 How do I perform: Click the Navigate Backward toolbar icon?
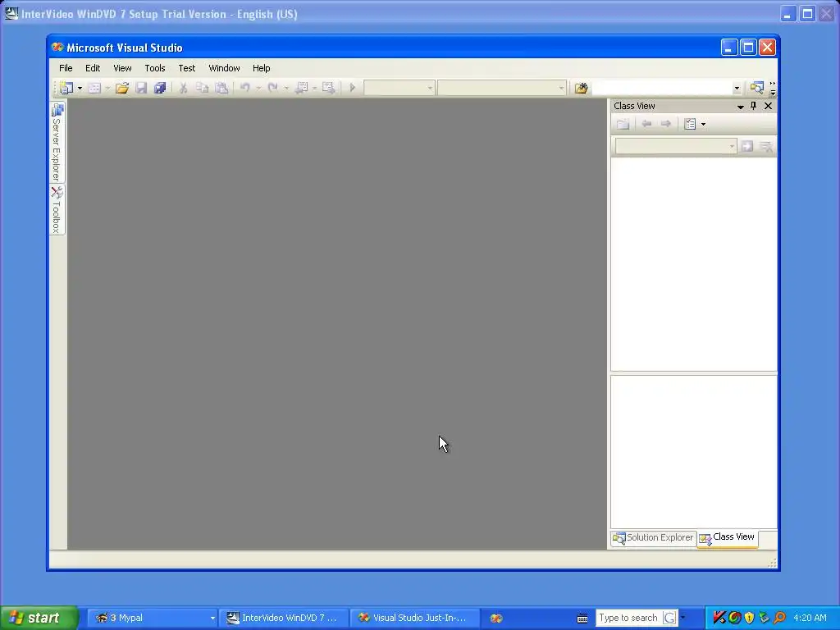tap(302, 88)
